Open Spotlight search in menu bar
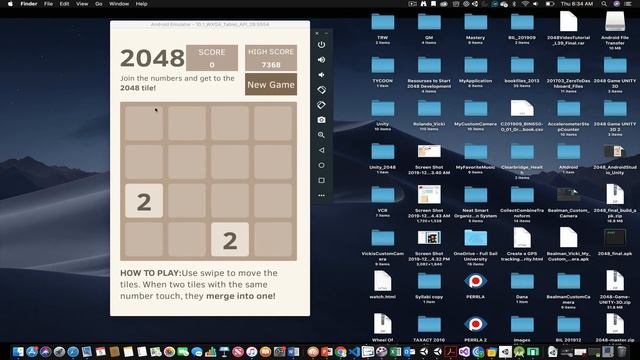Image resolution: width=640 pixels, height=360 pixels. [604, 4]
